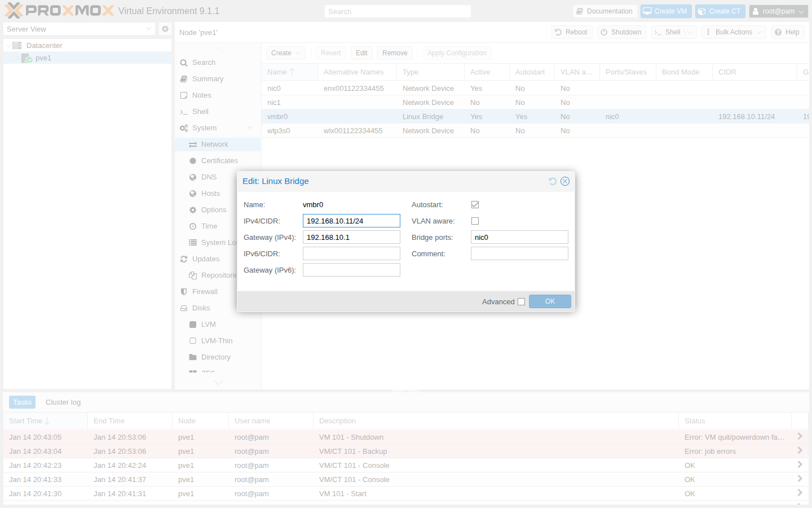The width and height of the screenshot is (812, 508).
Task: Click the Certificates icon in System menu
Action: [193, 161]
